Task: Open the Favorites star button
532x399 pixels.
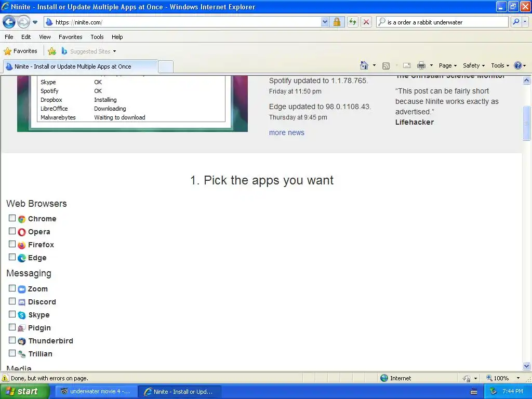Action: [x=20, y=51]
